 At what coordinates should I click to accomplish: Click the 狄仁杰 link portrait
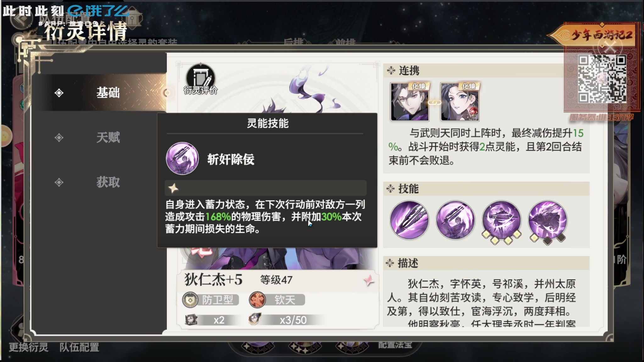coord(410,102)
